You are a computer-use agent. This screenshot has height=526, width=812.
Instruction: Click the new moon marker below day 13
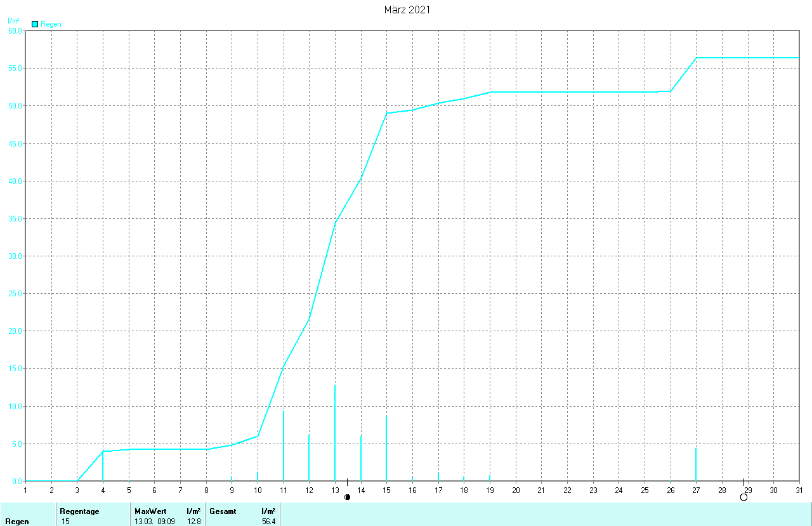(x=347, y=497)
